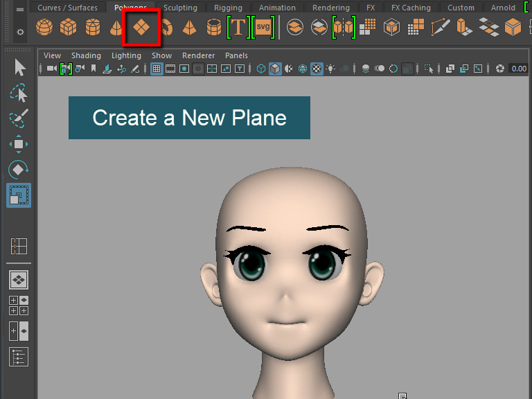The height and width of the screenshot is (399, 532).
Task: Toggle smooth shade all display
Action: pyautogui.click(x=275, y=69)
